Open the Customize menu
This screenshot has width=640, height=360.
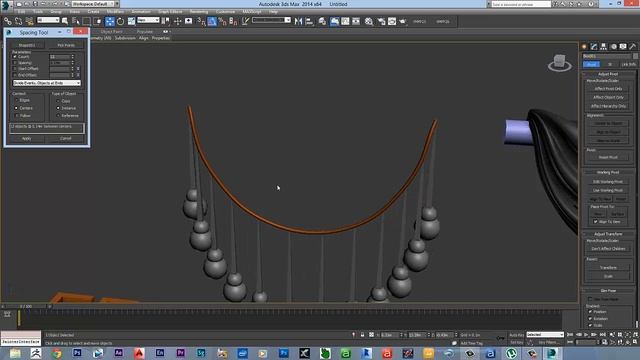[x=225, y=12]
